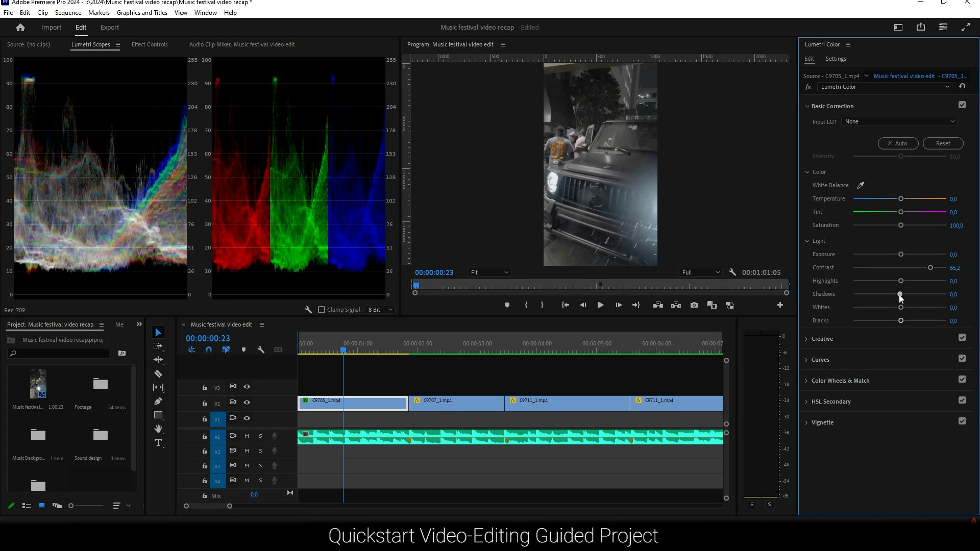Switch to the Effect Controls tab
980x551 pixels.
click(150, 44)
